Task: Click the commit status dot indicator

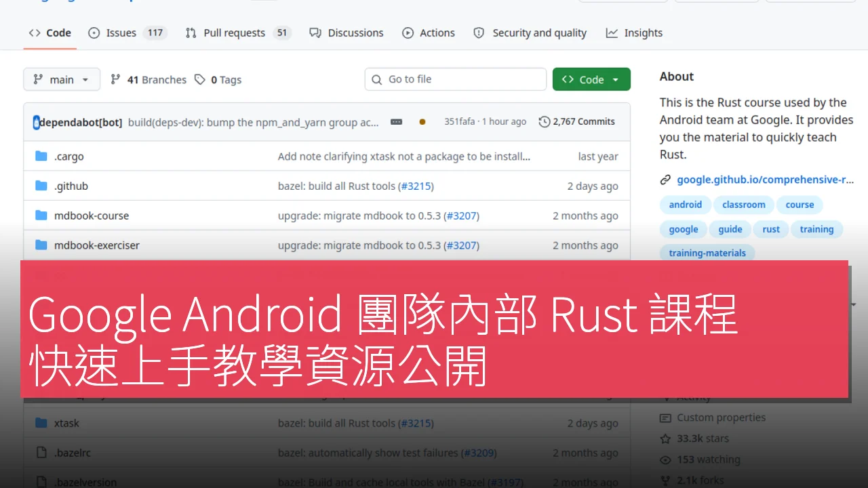Action: 422,122
